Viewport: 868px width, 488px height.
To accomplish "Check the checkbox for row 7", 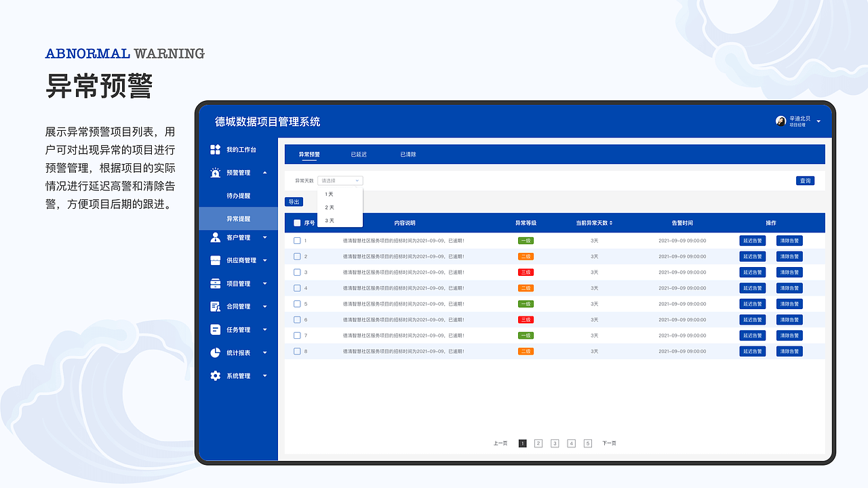I will [x=297, y=335].
